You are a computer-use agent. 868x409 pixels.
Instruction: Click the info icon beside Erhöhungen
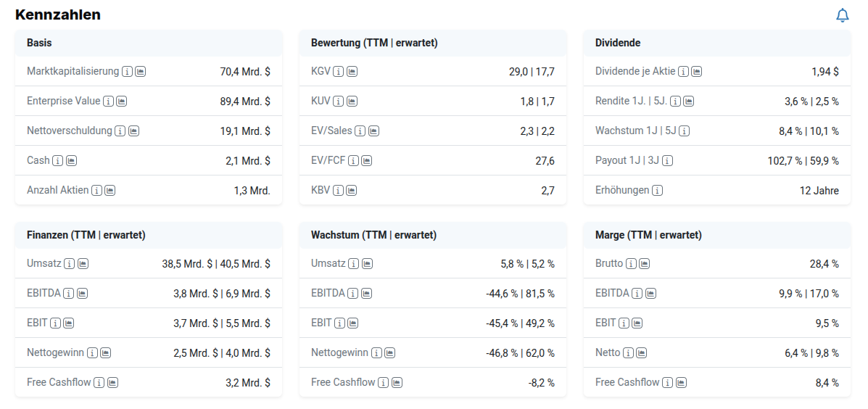(x=657, y=191)
